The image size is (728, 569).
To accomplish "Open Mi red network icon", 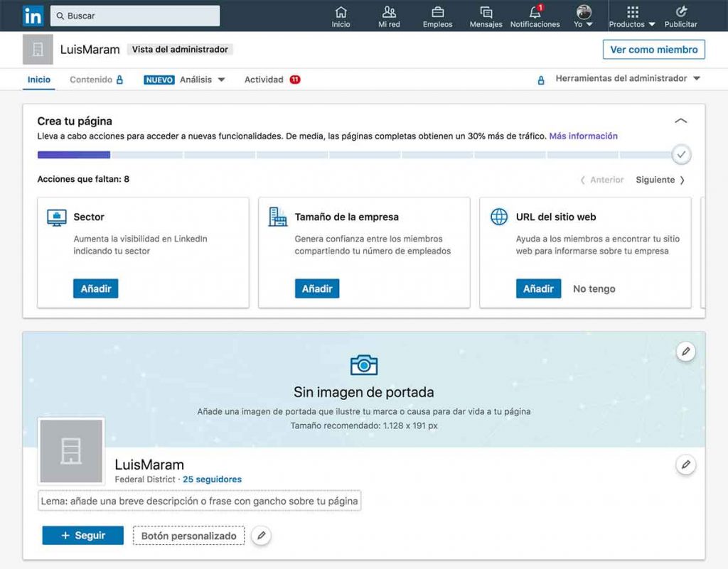I will tap(389, 13).
